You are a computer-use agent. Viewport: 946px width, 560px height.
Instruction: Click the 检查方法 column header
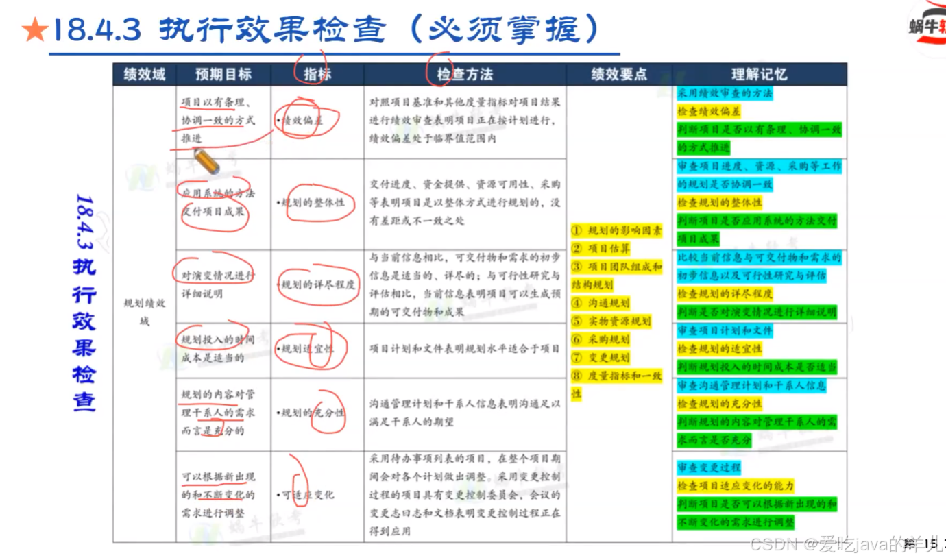(x=465, y=75)
